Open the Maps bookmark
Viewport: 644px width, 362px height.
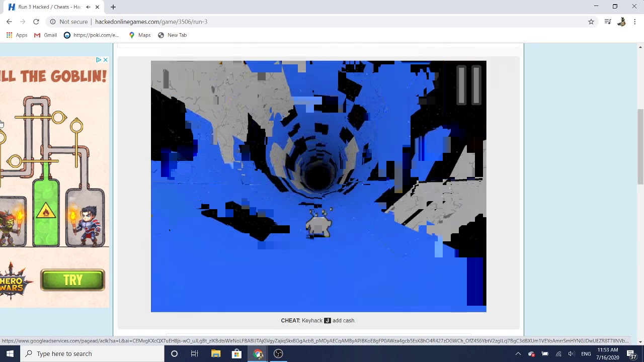click(139, 35)
